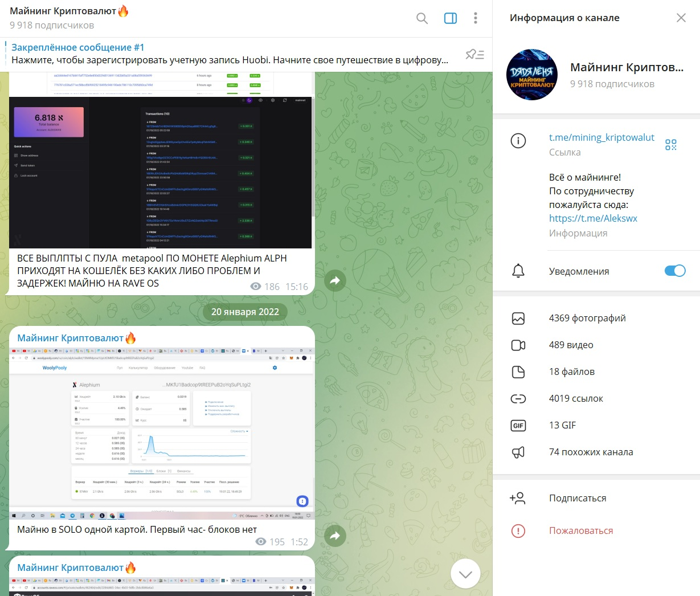Click sender name on SOLO mining post
This screenshot has height=596, width=700.
[x=77, y=338]
